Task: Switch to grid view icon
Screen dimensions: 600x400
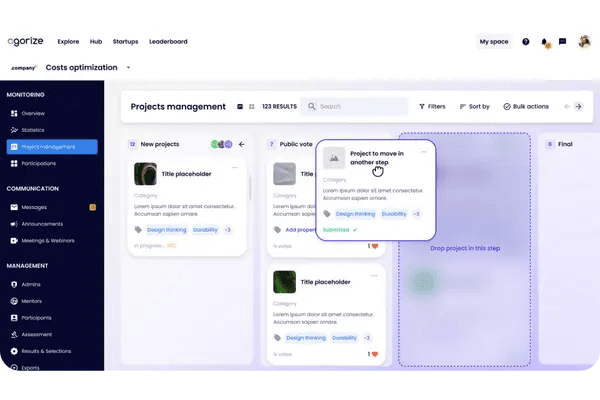Action: tap(251, 106)
